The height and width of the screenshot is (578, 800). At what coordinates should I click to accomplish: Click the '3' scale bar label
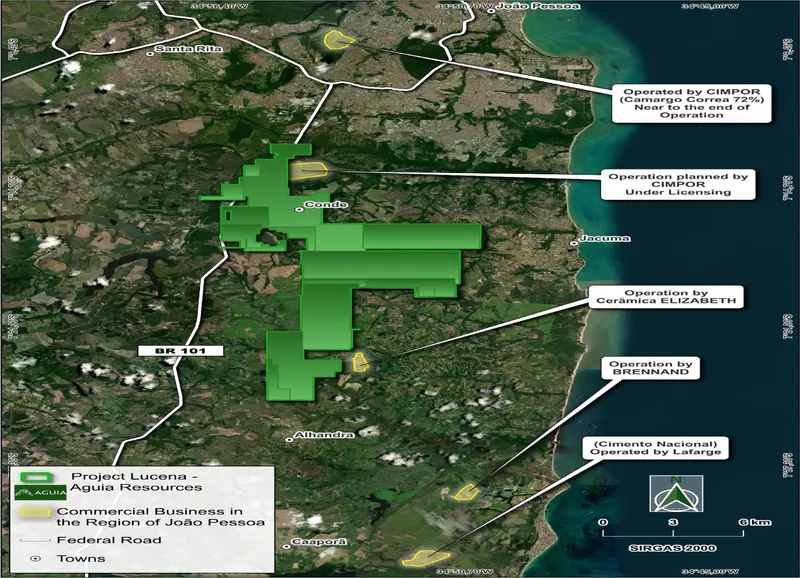[x=673, y=522]
